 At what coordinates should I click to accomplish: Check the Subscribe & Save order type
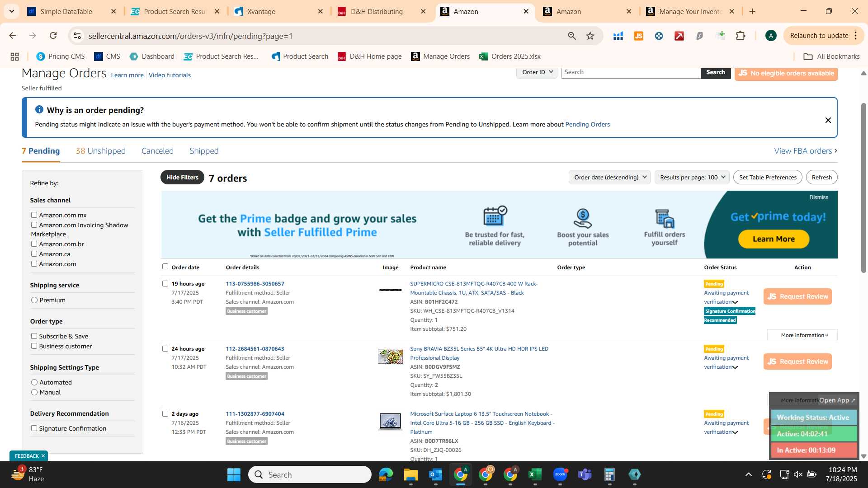[x=34, y=336]
